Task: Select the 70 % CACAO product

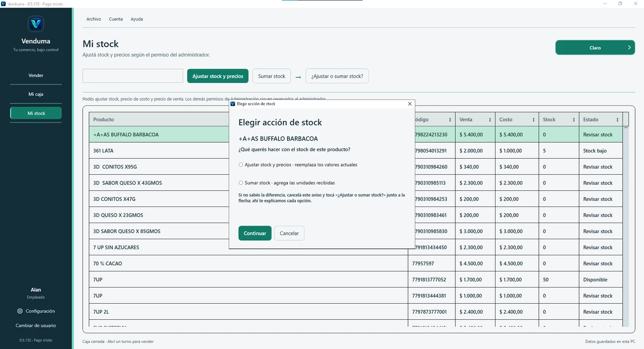Action: 356,263
